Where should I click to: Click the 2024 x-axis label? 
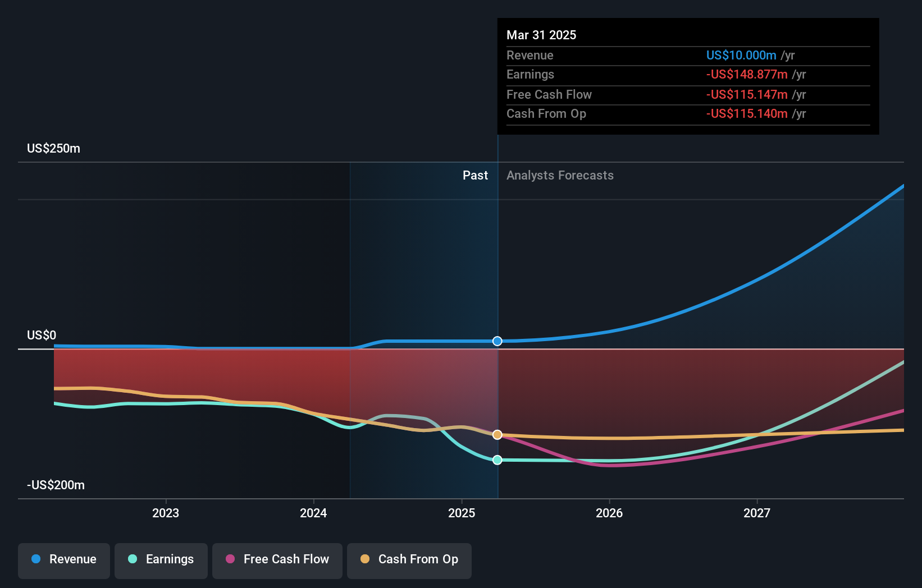point(313,513)
